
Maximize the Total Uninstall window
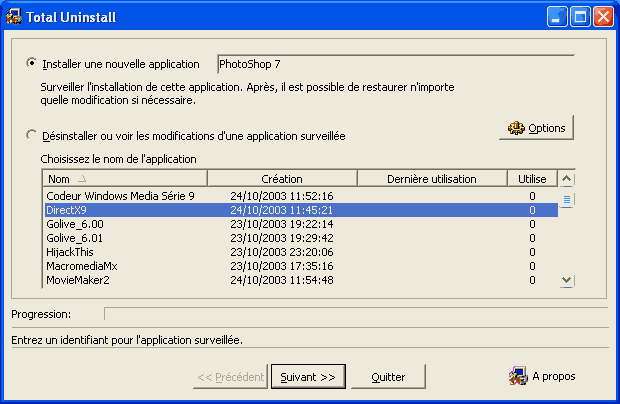pos(580,17)
